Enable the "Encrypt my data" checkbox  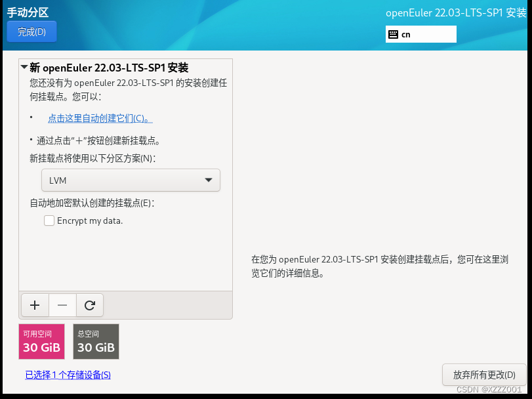point(49,220)
